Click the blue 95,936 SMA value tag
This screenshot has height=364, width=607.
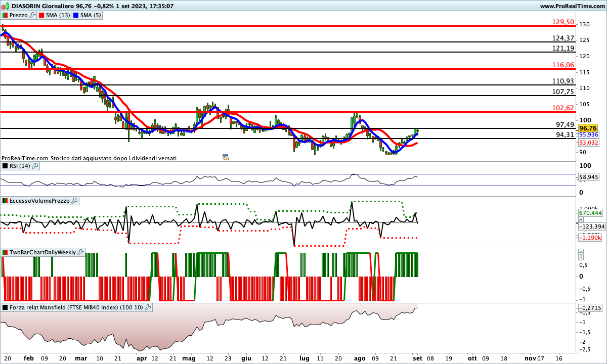click(x=588, y=135)
